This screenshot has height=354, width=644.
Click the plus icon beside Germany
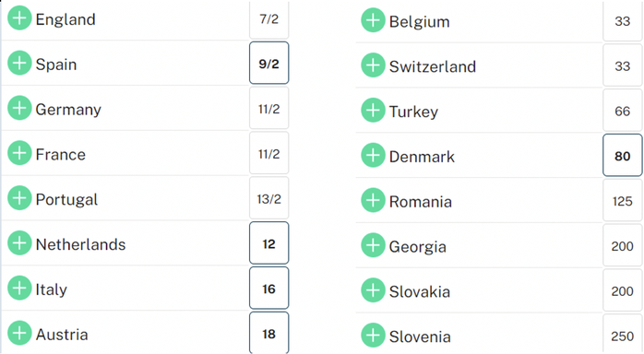pos(19,108)
